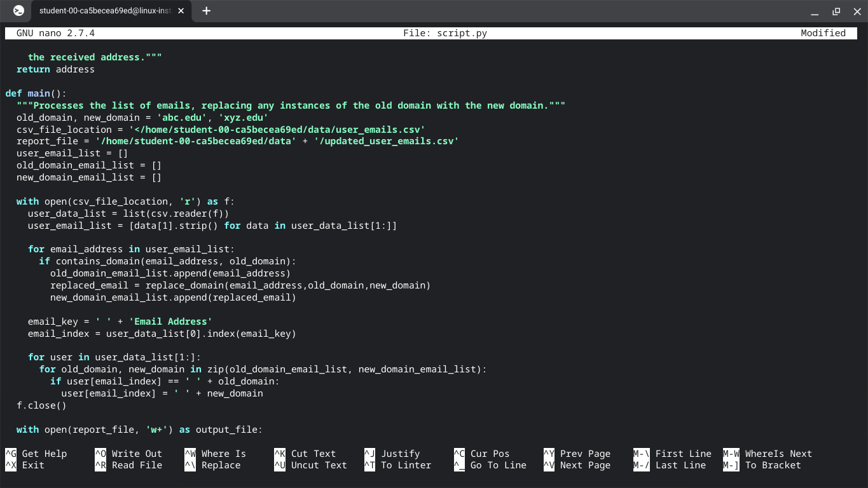Click the WhereIs Next shortcut

coord(768,454)
